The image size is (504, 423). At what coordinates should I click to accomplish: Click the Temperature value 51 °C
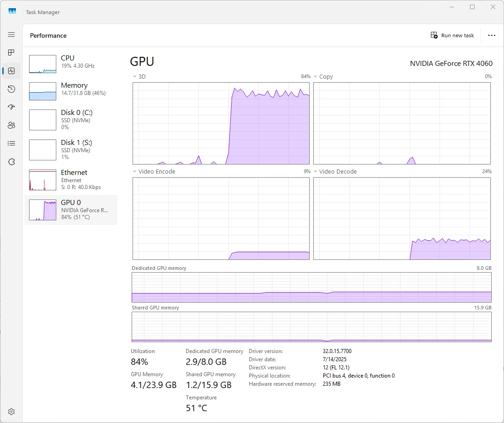[x=197, y=408]
